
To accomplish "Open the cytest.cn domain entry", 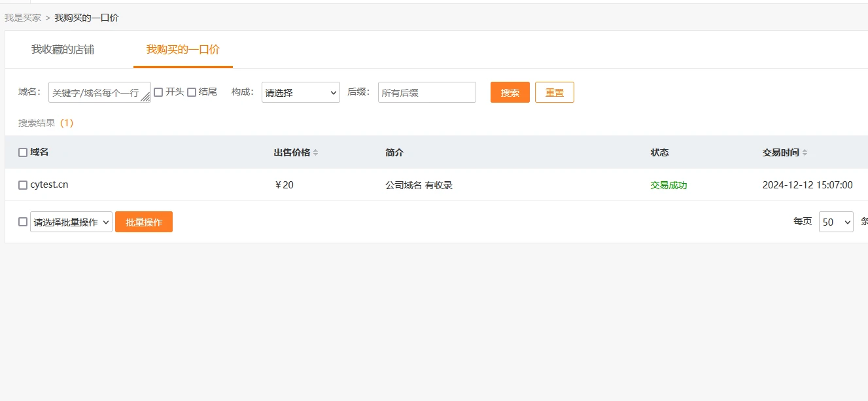I will (x=49, y=185).
